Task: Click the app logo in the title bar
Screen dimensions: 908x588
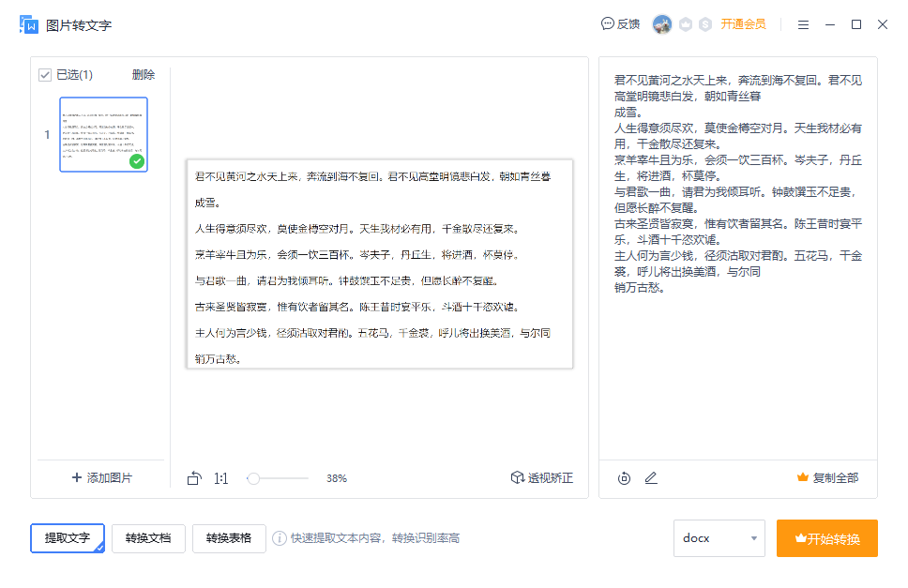Action: coord(28,24)
